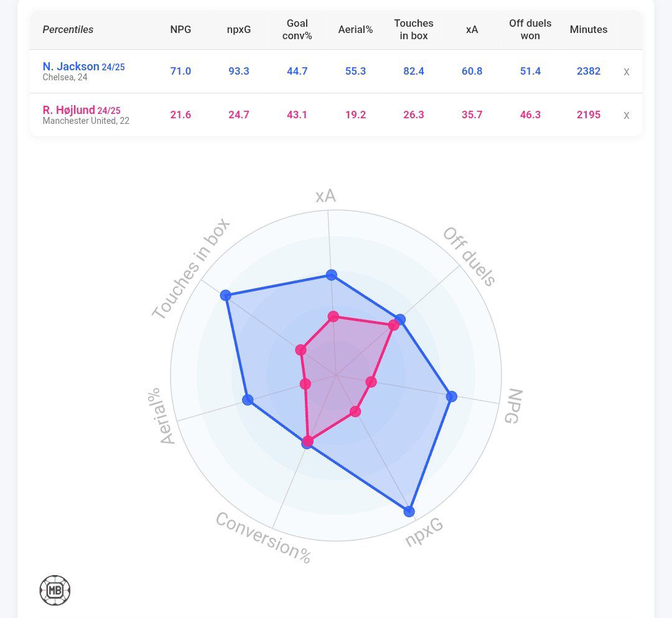Sort by npxG column header

(239, 29)
